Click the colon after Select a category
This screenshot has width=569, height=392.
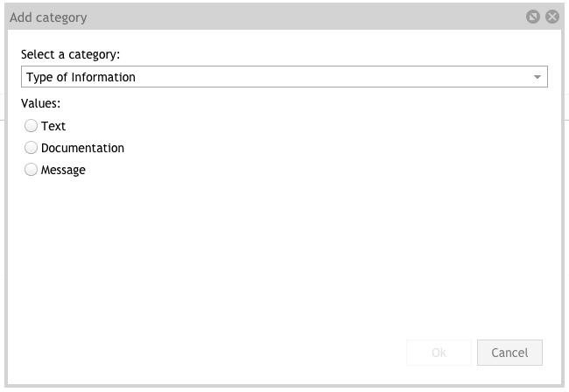pos(117,55)
